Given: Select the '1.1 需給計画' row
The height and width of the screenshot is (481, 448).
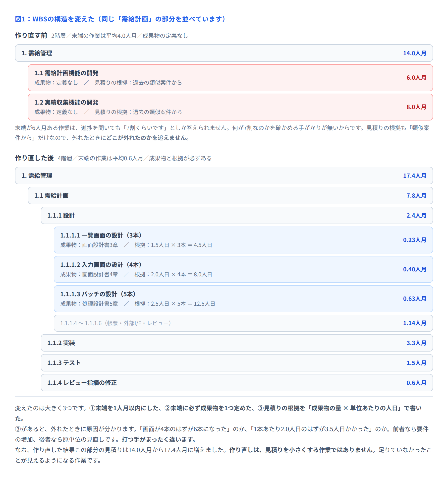Looking at the screenshot, I should click(x=230, y=195).
